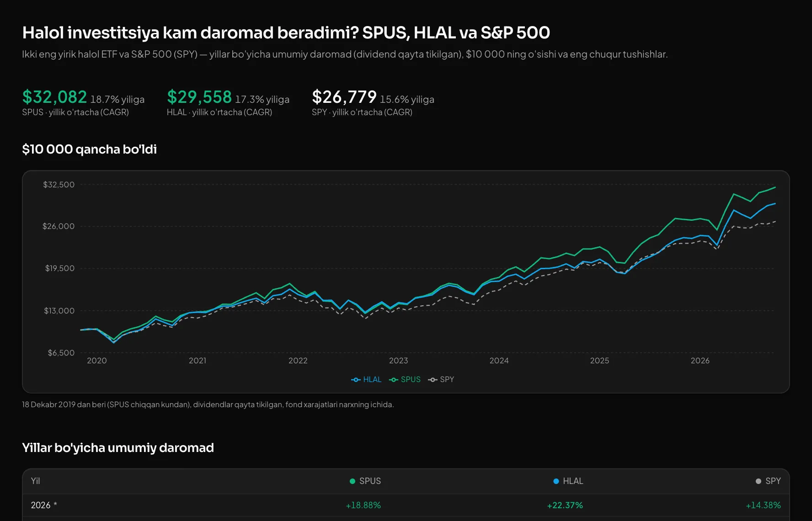
Task: Click the gray SPY dot in table header
Action: pos(759,481)
